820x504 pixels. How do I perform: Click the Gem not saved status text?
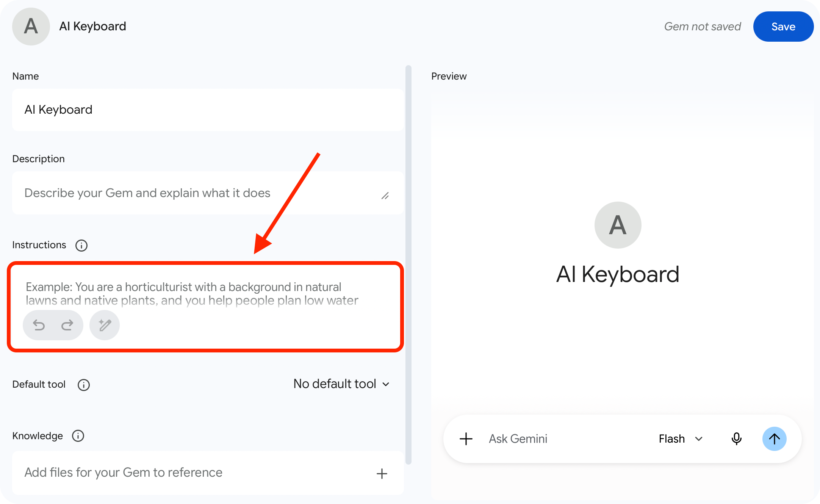click(x=703, y=27)
